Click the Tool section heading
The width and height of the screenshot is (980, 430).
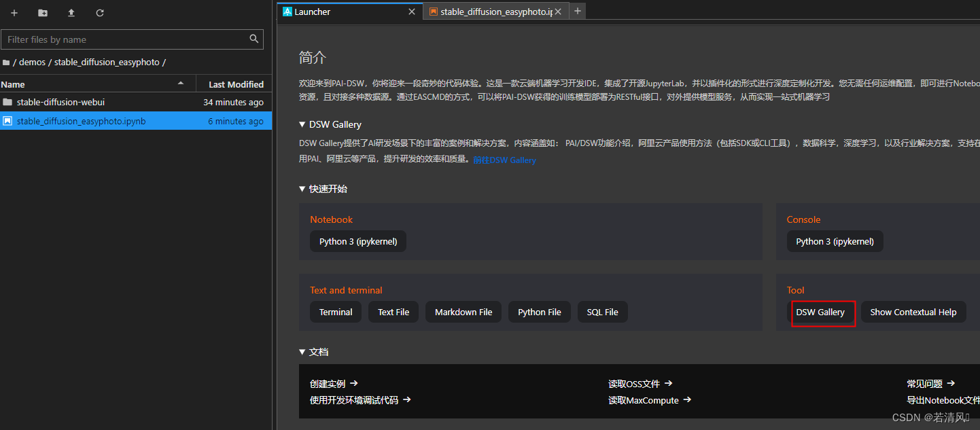click(795, 290)
